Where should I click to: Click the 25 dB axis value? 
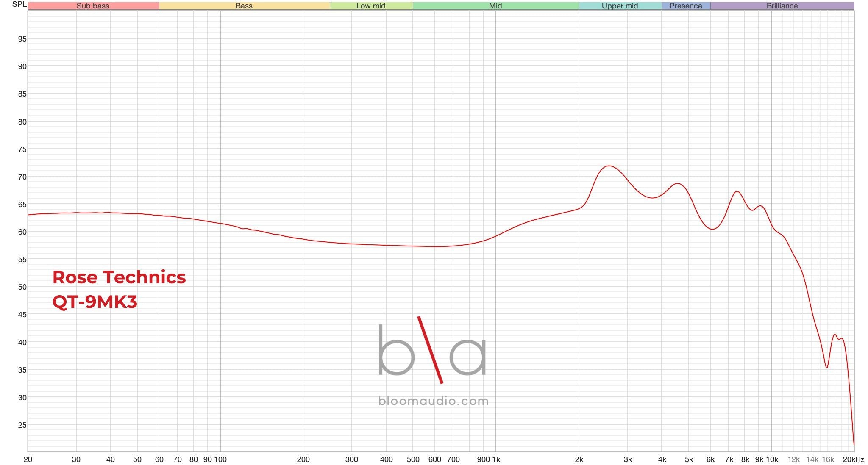(x=22, y=425)
